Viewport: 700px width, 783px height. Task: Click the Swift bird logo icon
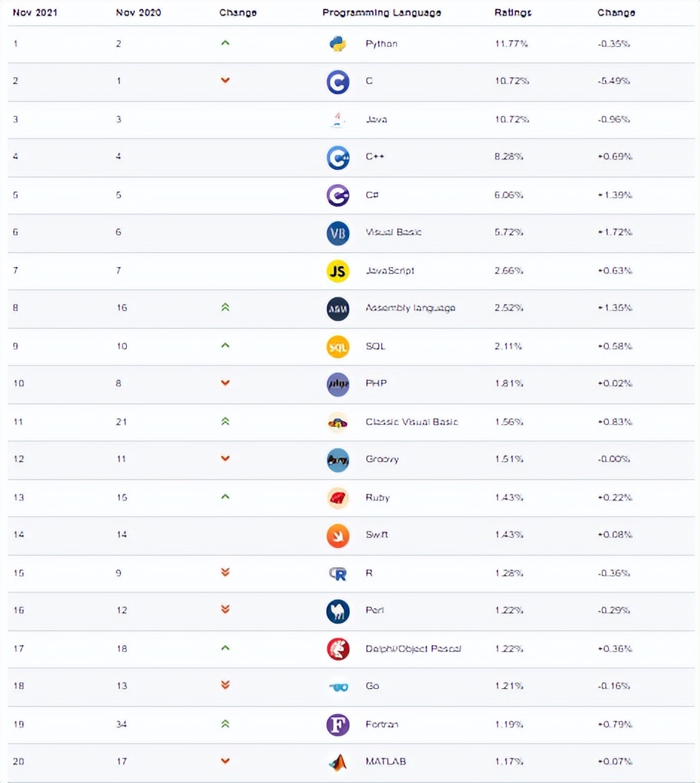[337, 535]
